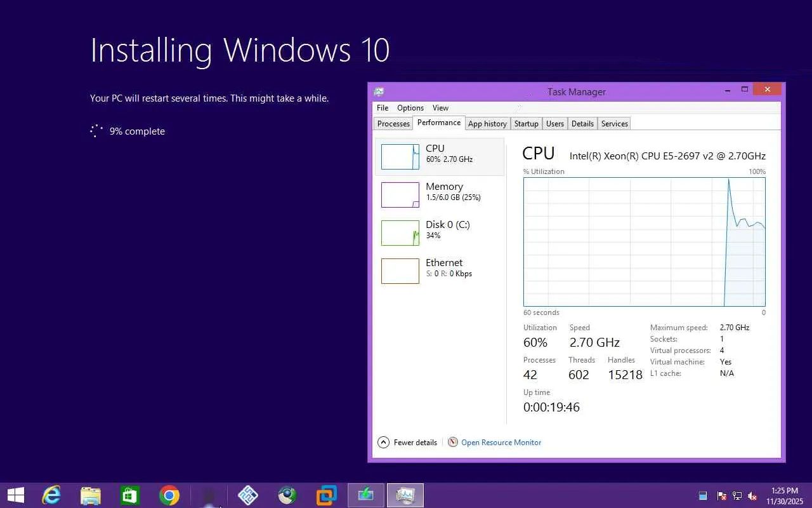Open the green globe orb taskbar app

287,495
